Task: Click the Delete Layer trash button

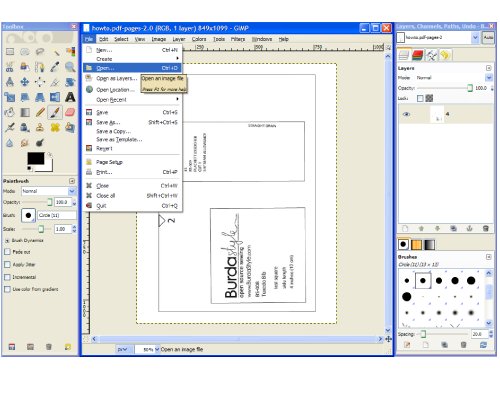Action: (x=486, y=228)
